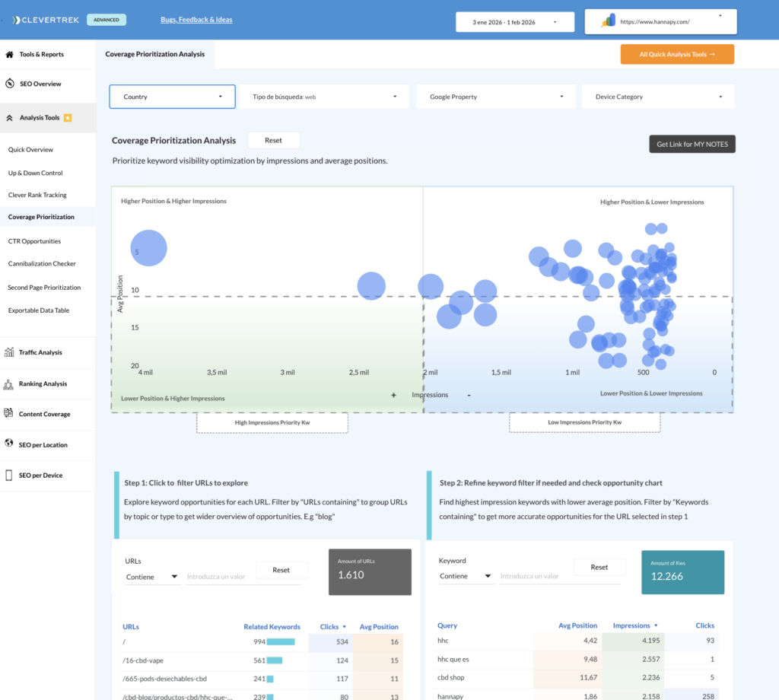Go to Cannibalization Checker
This screenshot has height=700, width=779.
point(42,263)
